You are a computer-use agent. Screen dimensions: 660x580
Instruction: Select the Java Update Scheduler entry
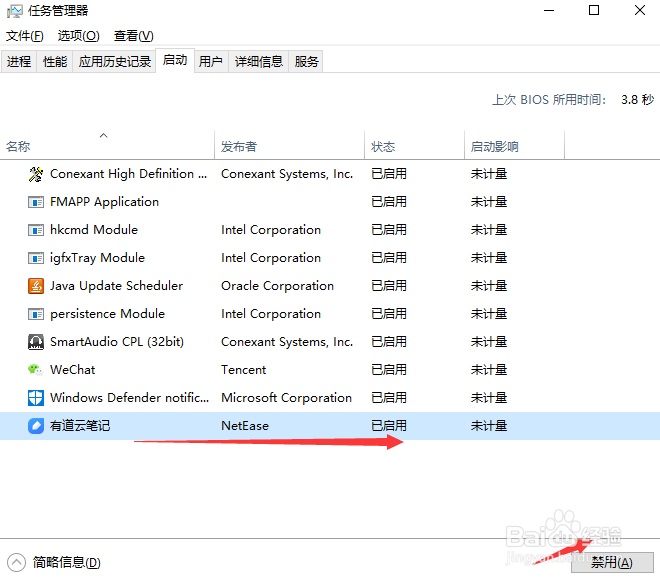[x=117, y=286]
